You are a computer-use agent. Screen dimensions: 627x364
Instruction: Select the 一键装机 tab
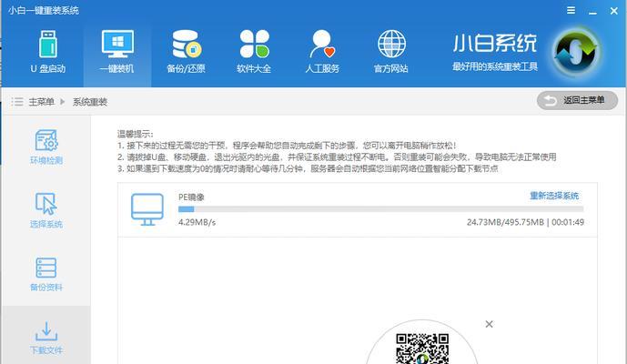click(117, 52)
